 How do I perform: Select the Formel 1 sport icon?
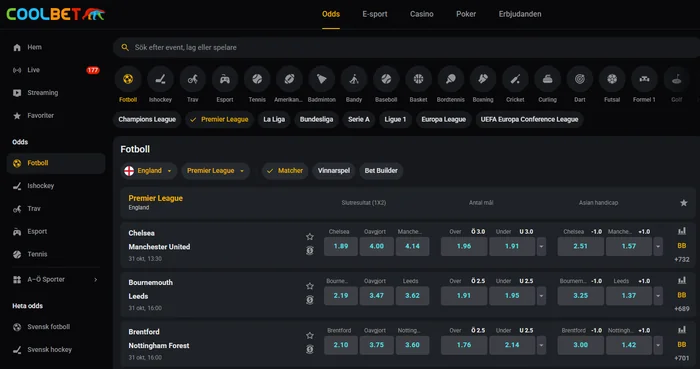click(644, 79)
